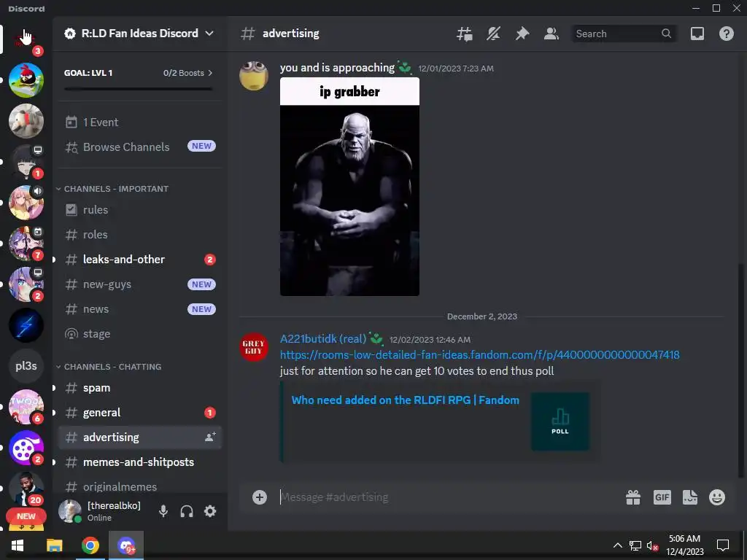Open the Angry Birds server icon
This screenshot has width=747, height=560.
click(x=26, y=80)
